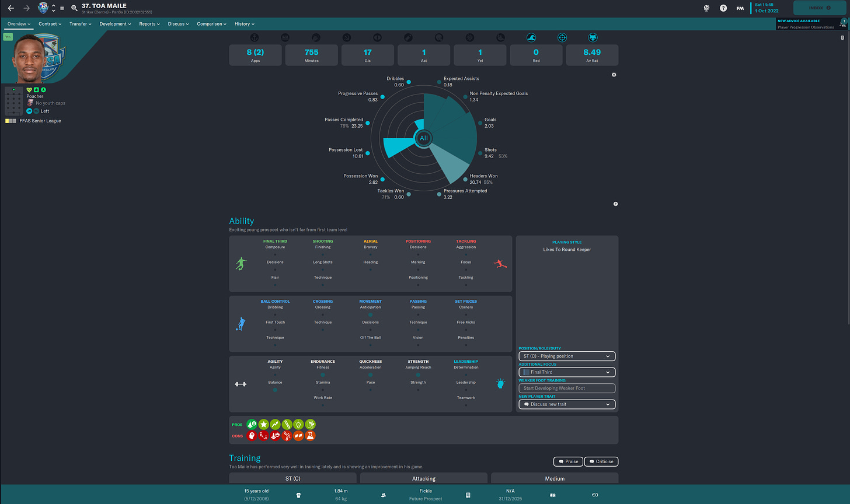Click the Medium training intensity panel
The image size is (850, 504).
[x=555, y=478]
